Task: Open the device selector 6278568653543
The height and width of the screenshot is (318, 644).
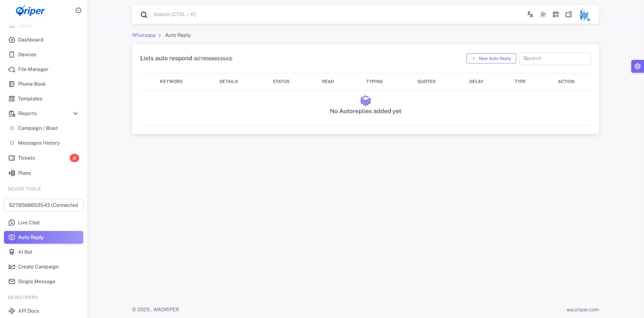Action: pyautogui.click(x=43, y=205)
